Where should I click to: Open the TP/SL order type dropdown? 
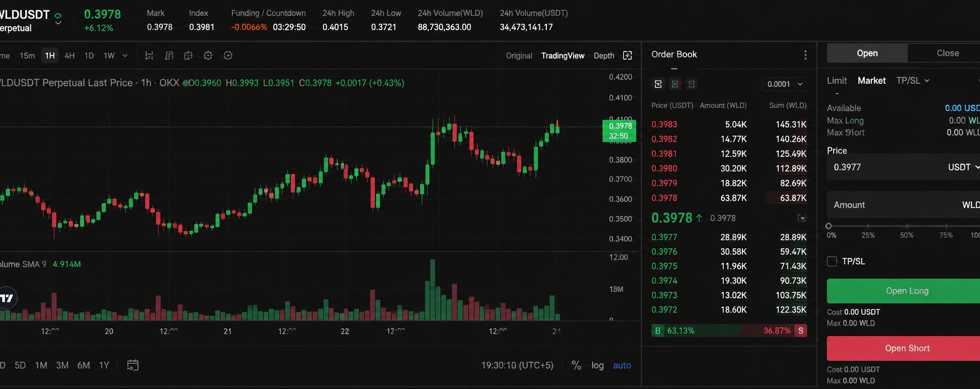coord(913,81)
